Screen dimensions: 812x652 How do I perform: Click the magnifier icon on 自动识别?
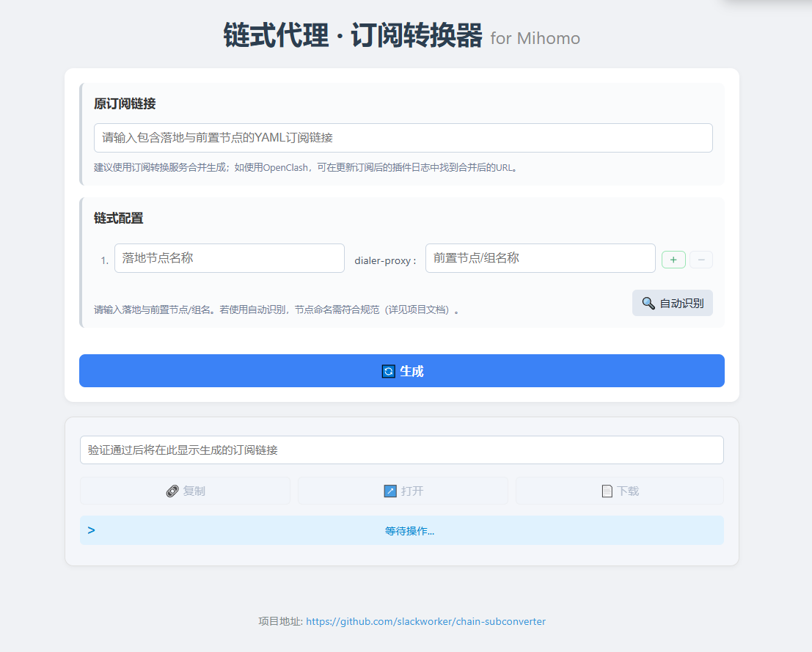(648, 303)
